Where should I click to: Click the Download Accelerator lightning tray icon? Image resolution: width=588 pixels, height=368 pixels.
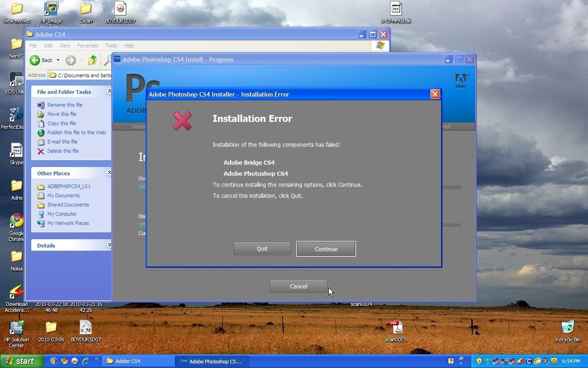pos(520,361)
